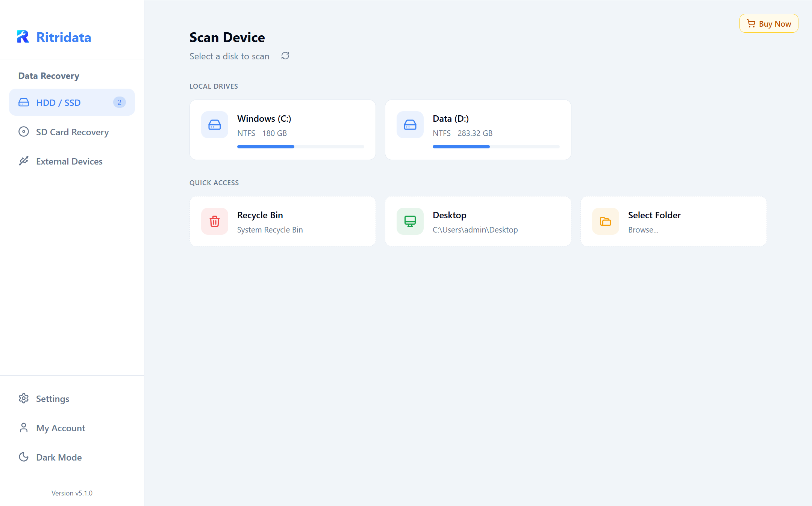Image resolution: width=812 pixels, height=506 pixels.
Task: Switch to External Devices section
Action: tap(69, 161)
